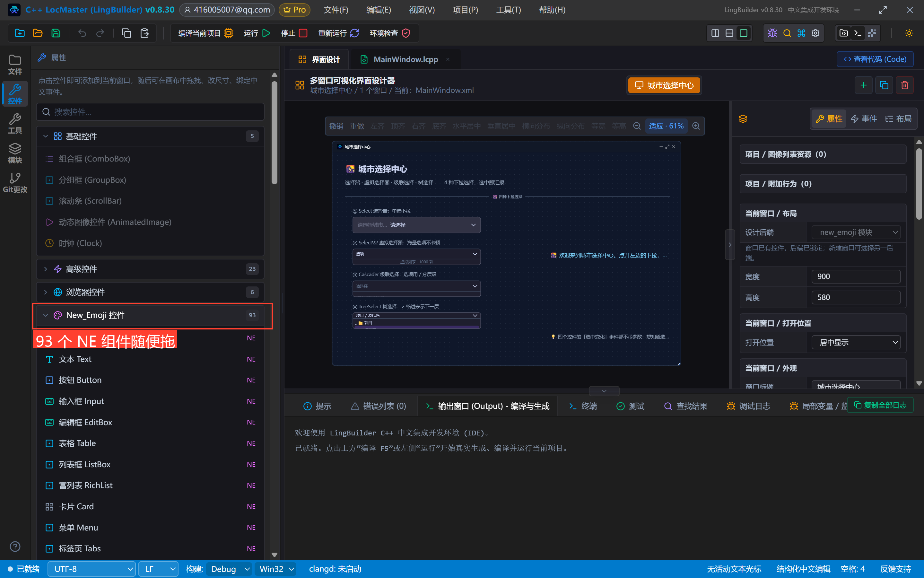Open the Debug build dropdown
924x578 pixels.
(229, 569)
